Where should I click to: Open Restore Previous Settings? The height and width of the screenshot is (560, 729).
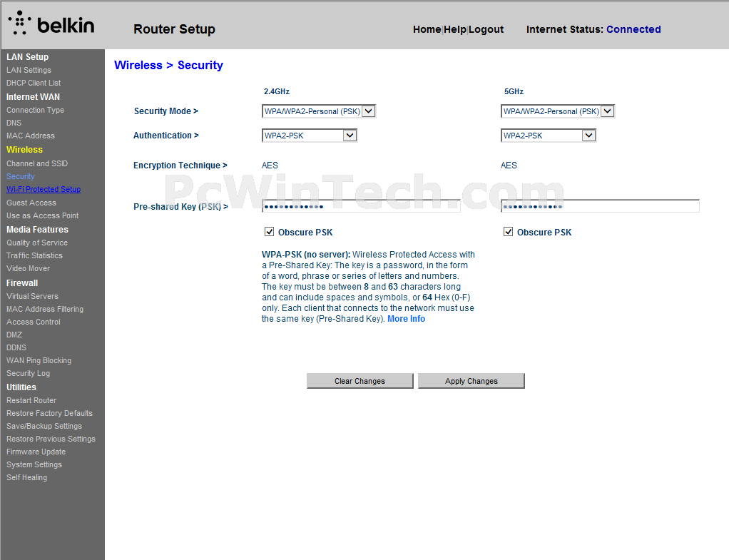51,439
